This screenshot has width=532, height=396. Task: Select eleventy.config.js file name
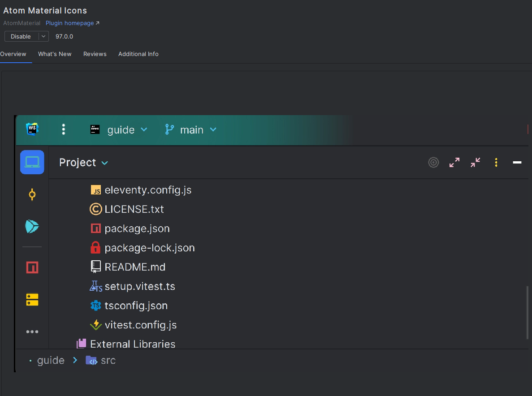point(148,190)
